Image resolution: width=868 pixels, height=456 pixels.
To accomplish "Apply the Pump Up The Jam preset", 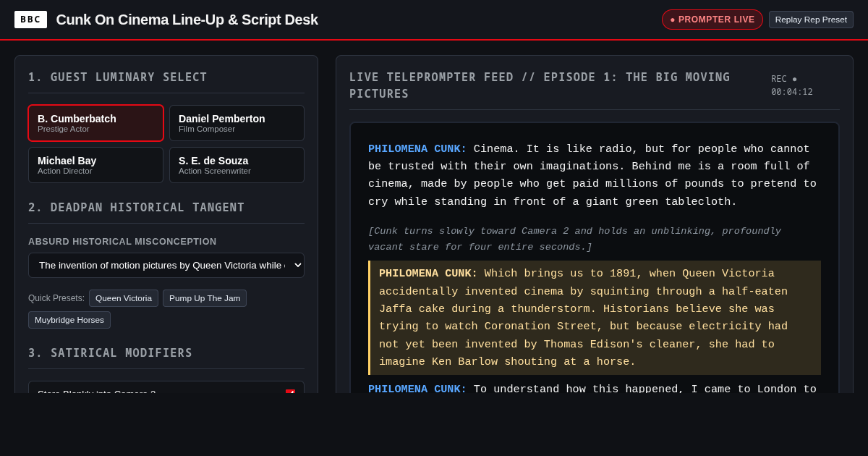I will (205, 298).
